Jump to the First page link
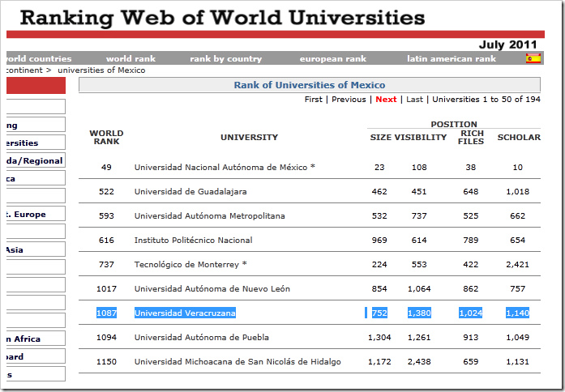This screenshot has height=392, width=565. click(x=313, y=100)
